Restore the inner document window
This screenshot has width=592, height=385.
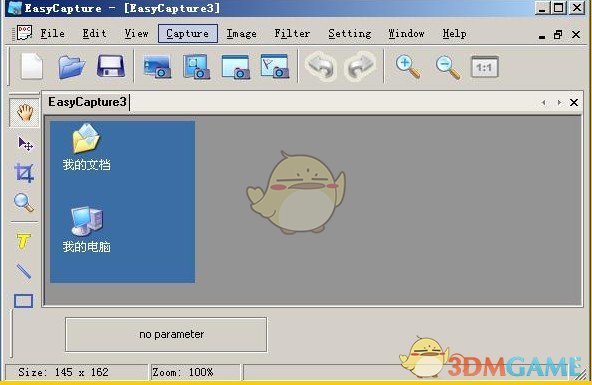coord(558,35)
